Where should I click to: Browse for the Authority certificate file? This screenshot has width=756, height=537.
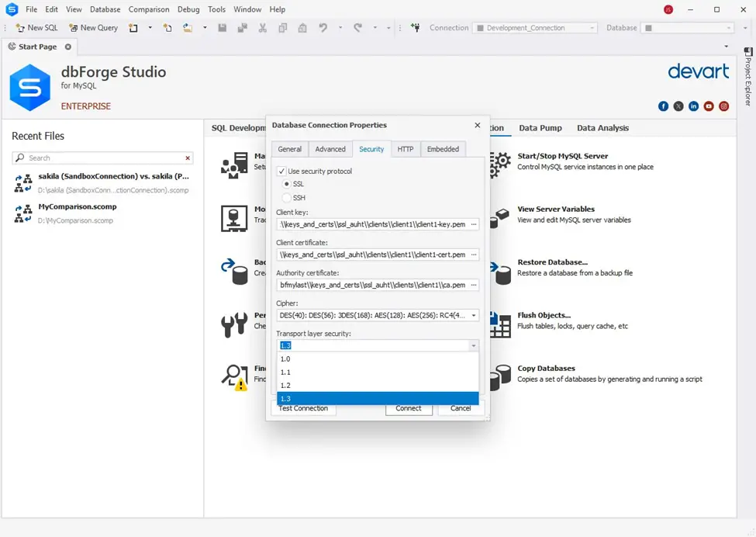(474, 285)
